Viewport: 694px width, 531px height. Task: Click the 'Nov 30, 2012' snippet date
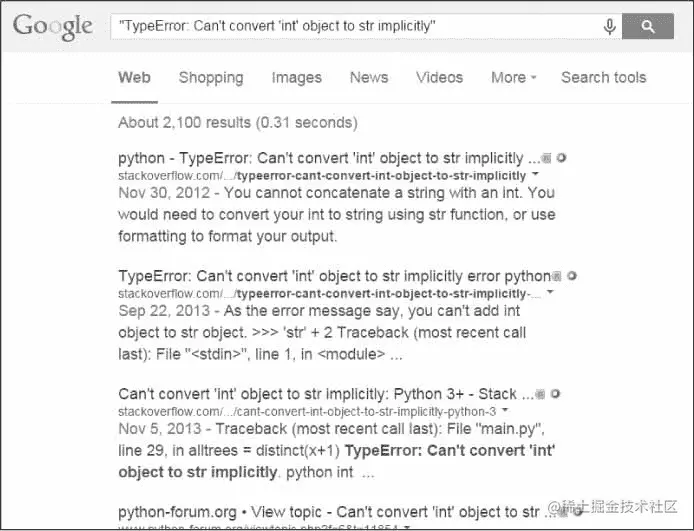tap(164, 193)
